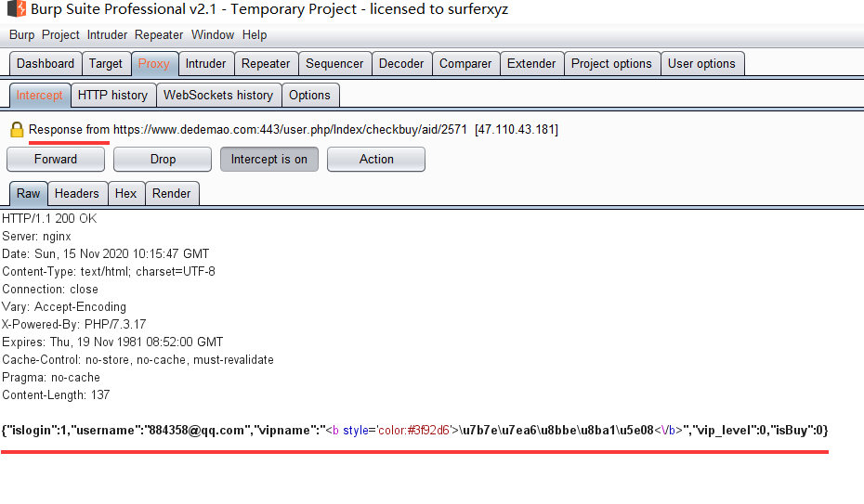Open the Project menu
The image size is (864, 504).
[x=60, y=34]
